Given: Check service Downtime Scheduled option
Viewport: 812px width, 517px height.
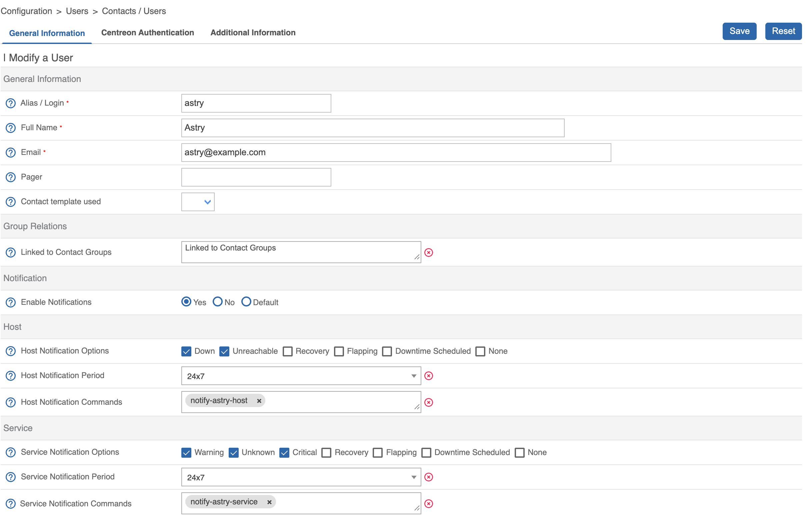Looking at the screenshot, I should click(x=426, y=452).
